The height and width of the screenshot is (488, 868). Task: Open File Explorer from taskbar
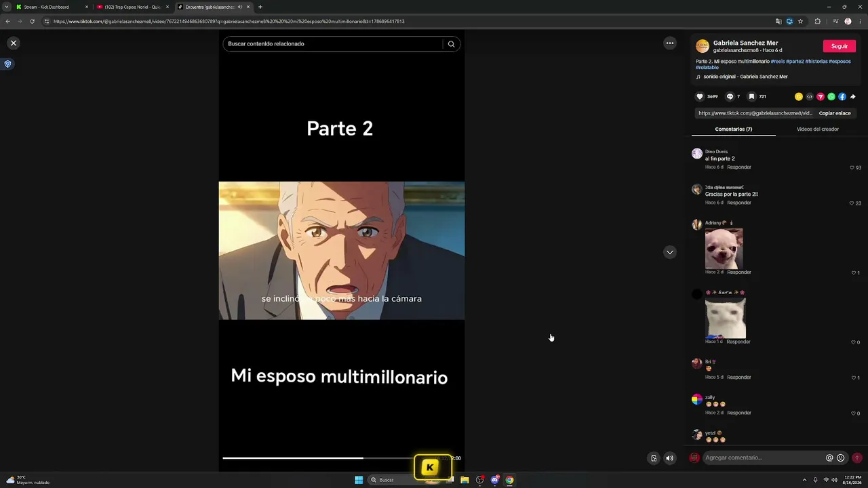[465, 480]
